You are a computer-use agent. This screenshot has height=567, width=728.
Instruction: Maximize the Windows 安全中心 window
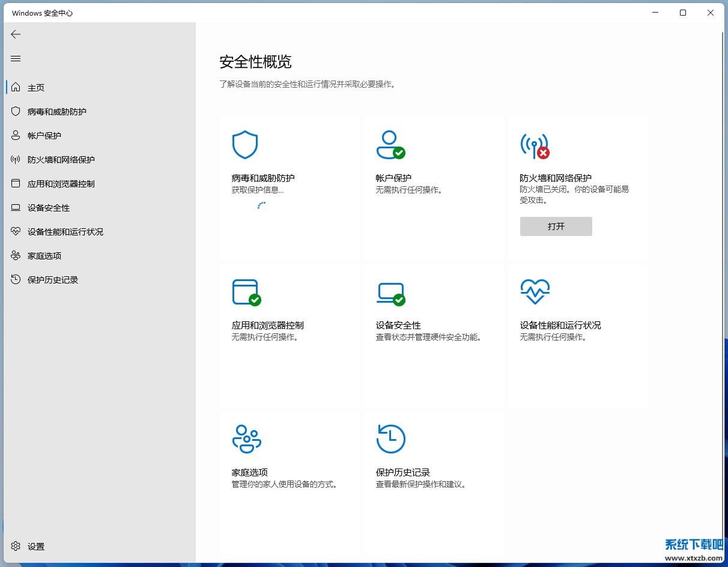683,13
